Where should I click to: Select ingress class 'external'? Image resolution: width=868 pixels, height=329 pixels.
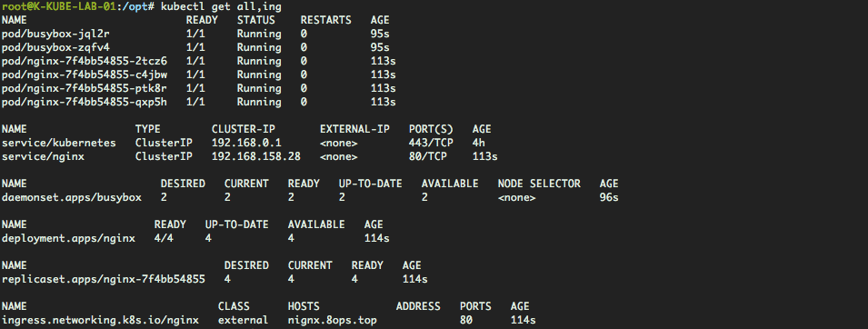pyautogui.click(x=244, y=320)
